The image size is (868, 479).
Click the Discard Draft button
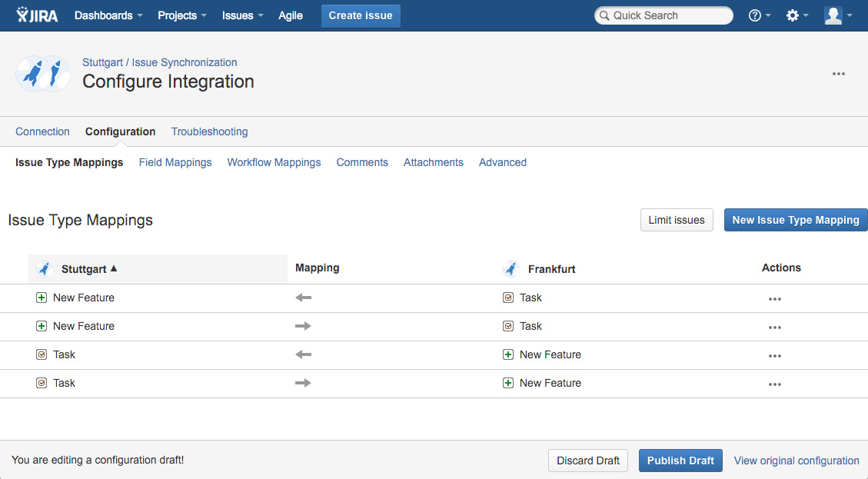tap(588, 461)
